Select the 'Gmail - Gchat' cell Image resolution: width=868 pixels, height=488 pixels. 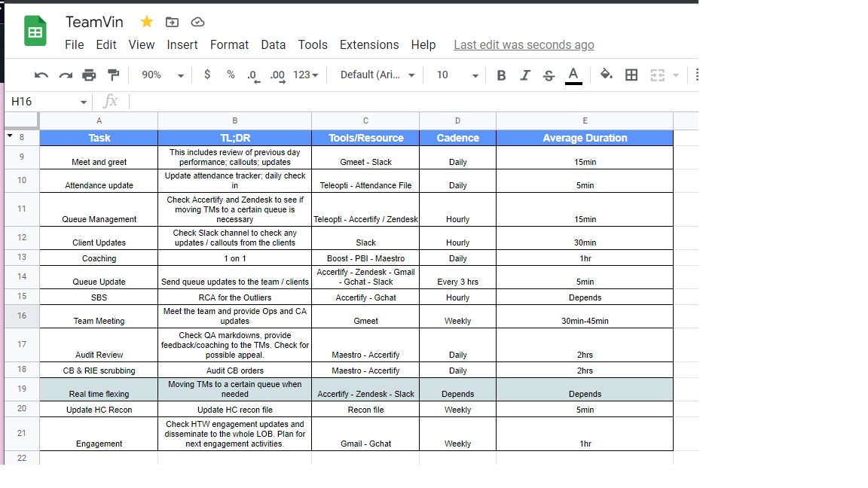365,435
